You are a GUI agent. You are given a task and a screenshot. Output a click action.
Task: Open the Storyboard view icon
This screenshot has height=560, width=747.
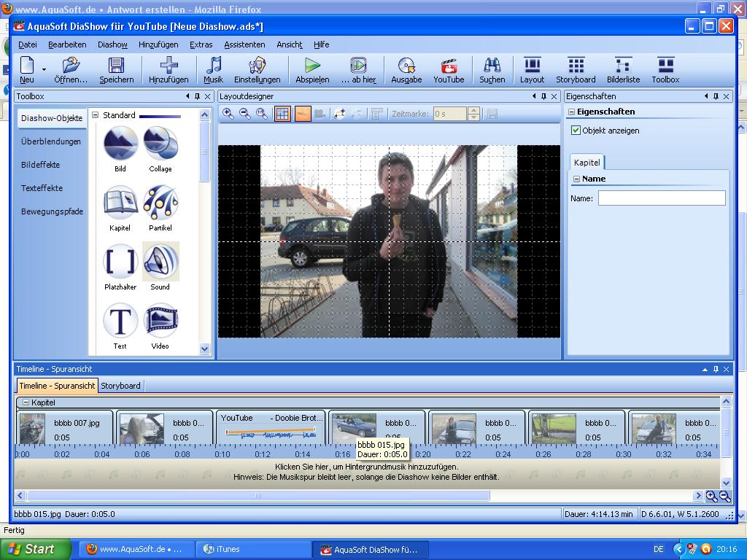tap(576, 71)
